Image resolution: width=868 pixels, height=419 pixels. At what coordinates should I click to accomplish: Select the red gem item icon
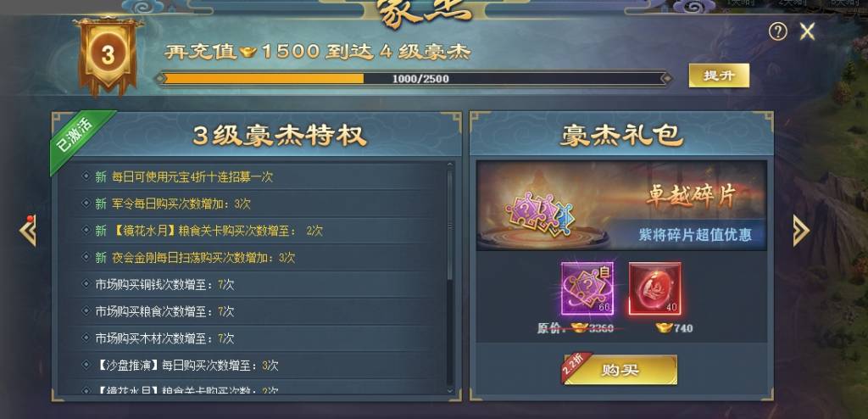click(x=655, y=288)
